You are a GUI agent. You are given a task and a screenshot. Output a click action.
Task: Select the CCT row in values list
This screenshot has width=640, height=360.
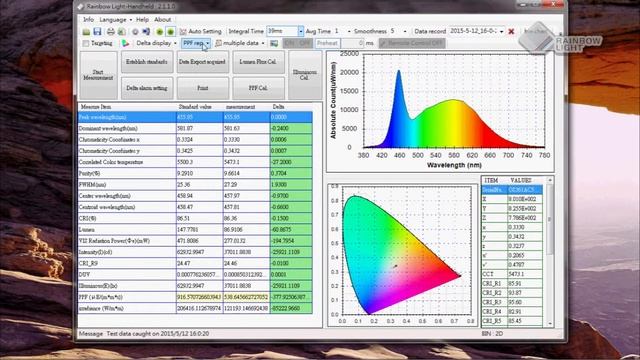point(512,274)
